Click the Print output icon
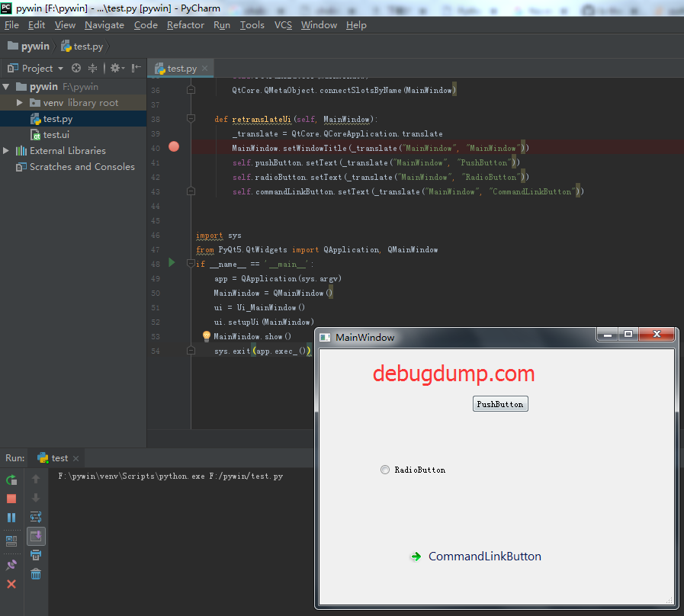The height and width of the screenshot is (616, 684). 36,555
